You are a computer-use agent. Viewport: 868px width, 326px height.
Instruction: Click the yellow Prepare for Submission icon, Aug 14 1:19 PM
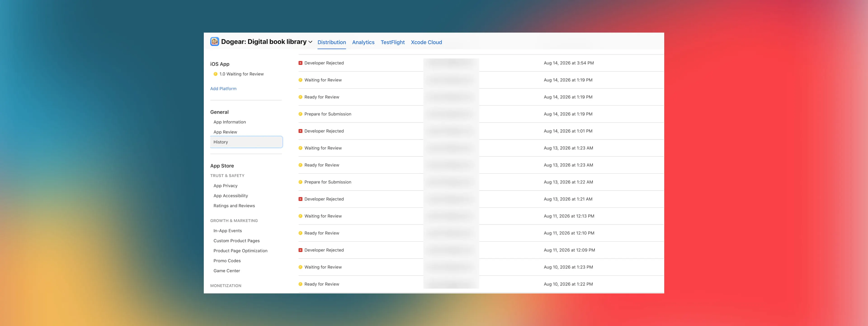coord(300,114)
